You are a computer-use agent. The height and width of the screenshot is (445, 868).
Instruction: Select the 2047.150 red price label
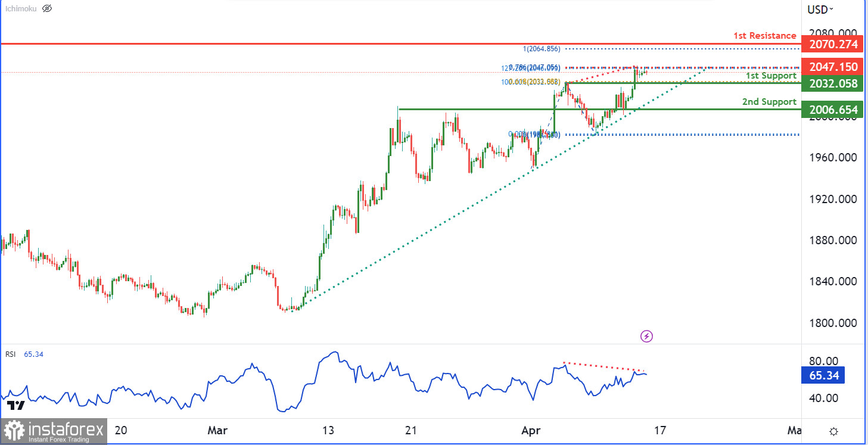coord(833,66)
